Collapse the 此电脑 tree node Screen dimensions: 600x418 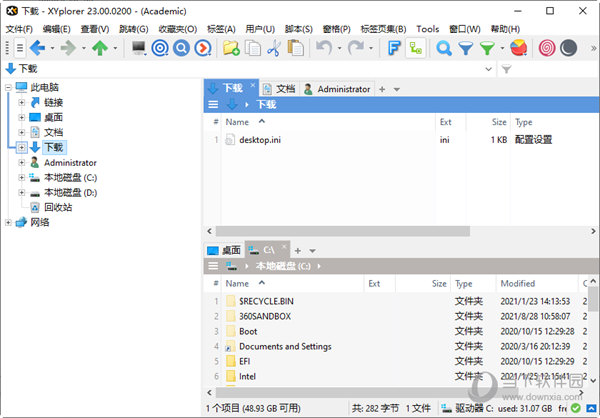tap(8, 87)
